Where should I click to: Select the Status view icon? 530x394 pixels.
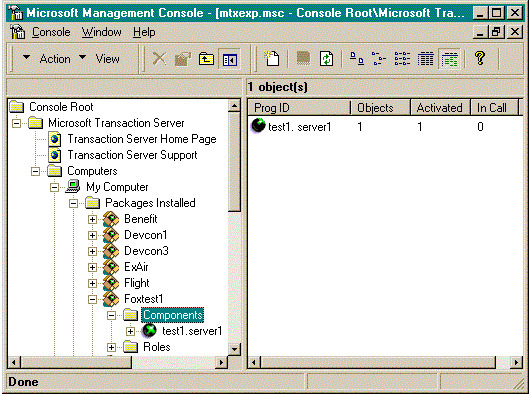pos(450,59)
